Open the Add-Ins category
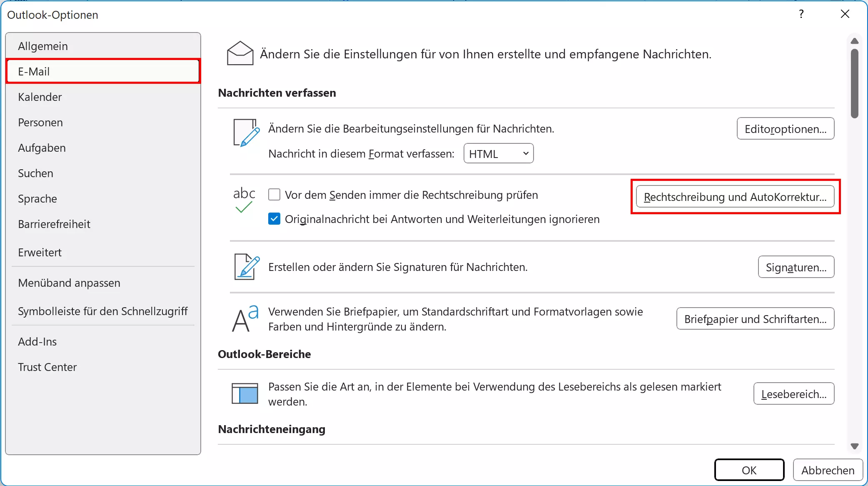The width and height of the screenshot is (868, 486). pyautogui.click(x=103, y=341)
